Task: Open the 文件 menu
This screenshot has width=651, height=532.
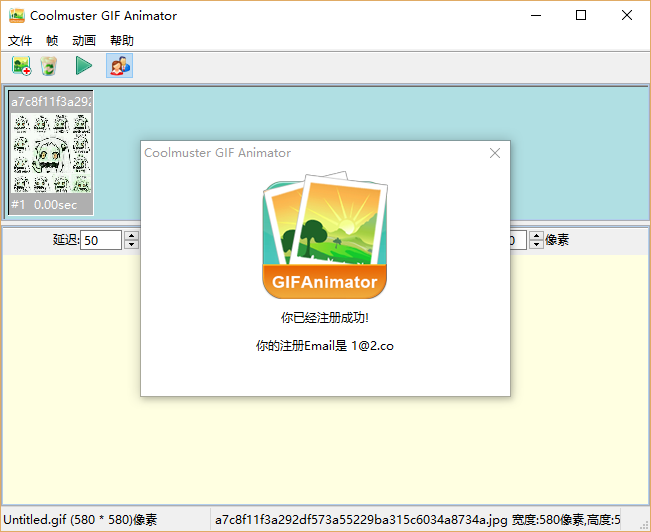Action: pyautogui.click(x=20, y=41)
